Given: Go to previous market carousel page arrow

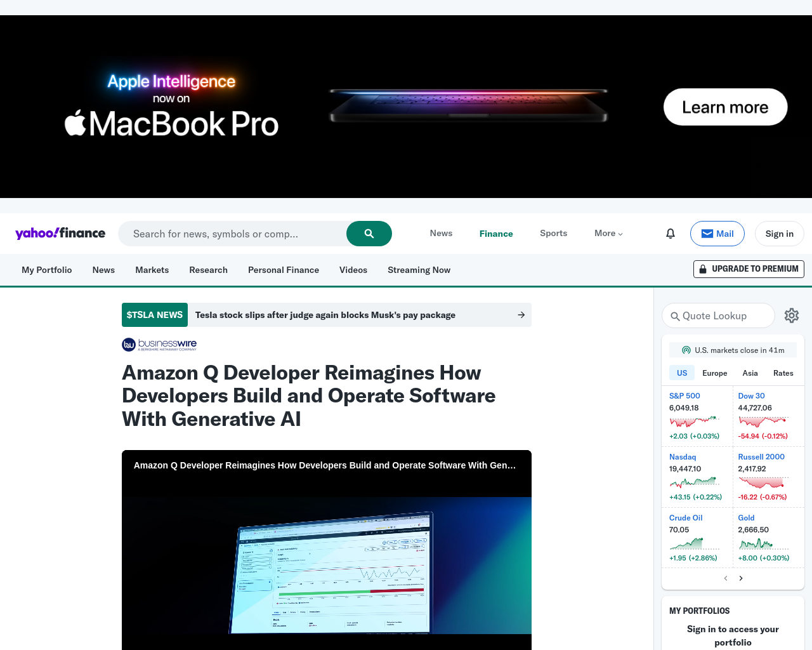Looking at the screenshot, I should pos(726,578).
